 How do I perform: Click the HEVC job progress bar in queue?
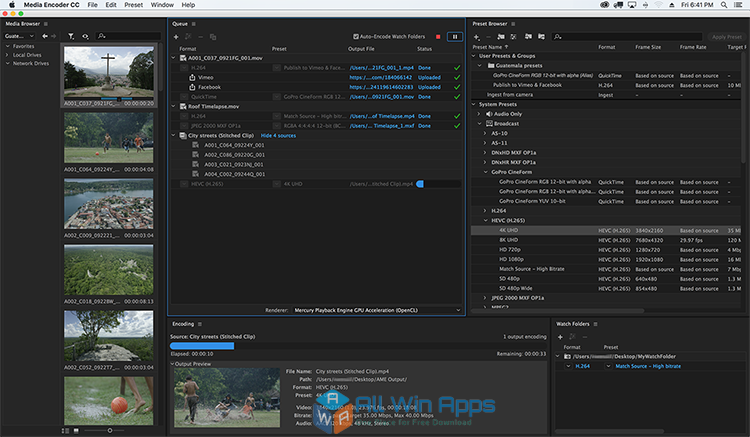tap(439, 184)
